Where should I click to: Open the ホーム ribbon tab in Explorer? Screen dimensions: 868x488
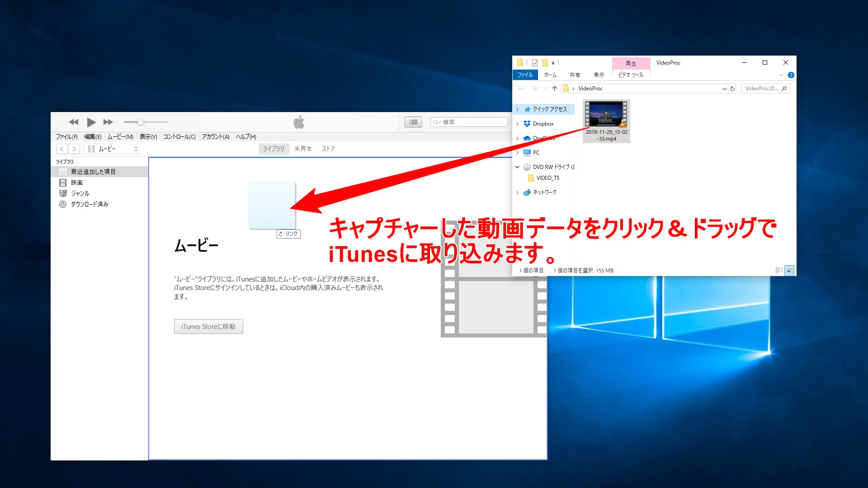(x=550, y=75)
